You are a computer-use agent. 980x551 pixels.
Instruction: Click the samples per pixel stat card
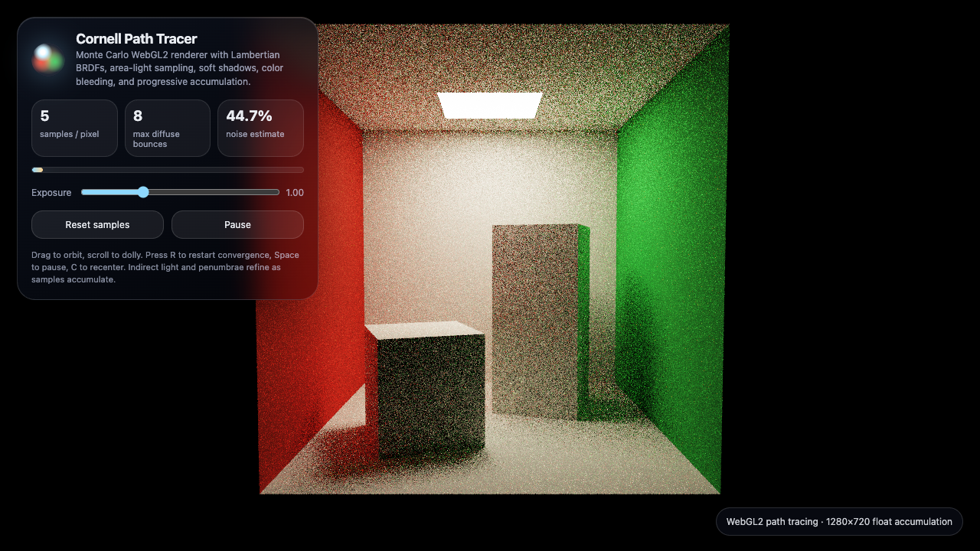(74, 128)
